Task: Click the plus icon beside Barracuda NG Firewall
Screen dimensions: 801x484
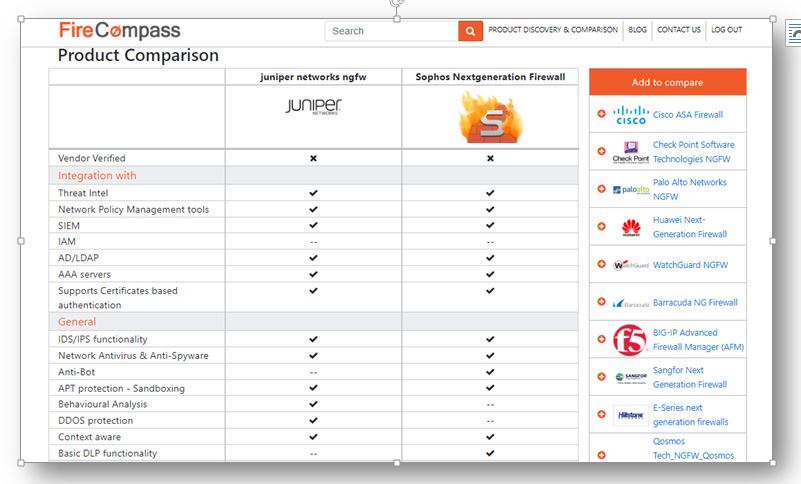Action: pyautogui.click(x=601, y=302)
